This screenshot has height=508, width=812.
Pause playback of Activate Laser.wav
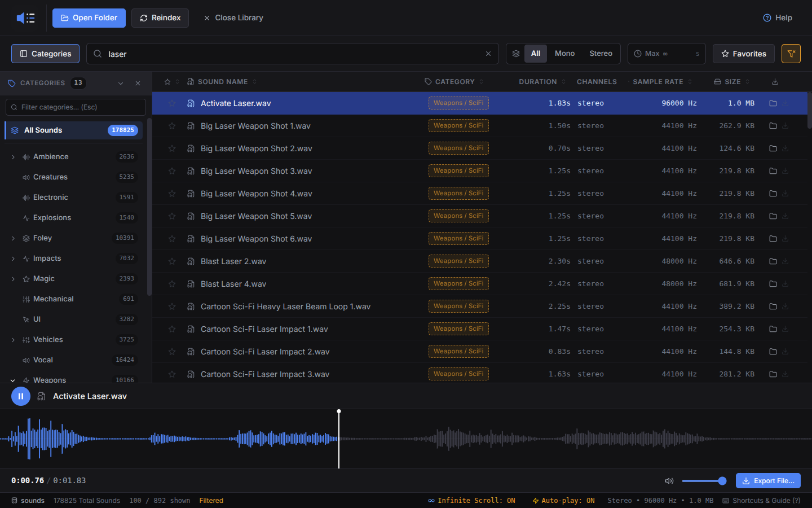21,396
